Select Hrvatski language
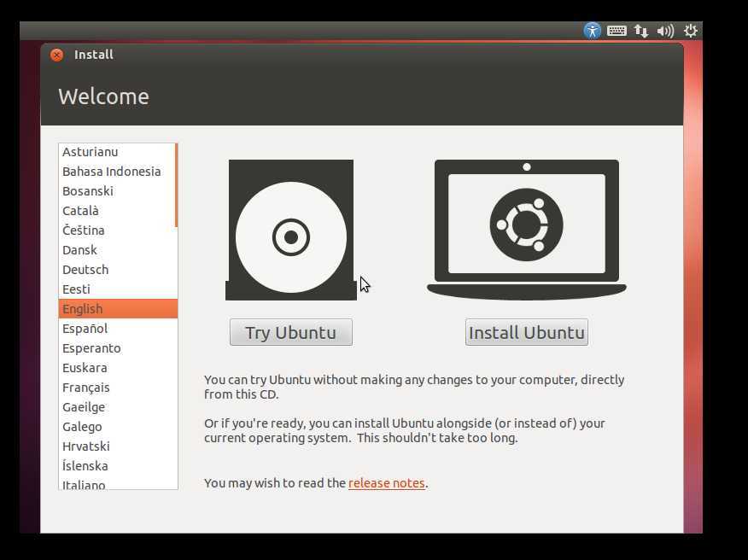Screen dimensions: 748x560 click(117, 446)
